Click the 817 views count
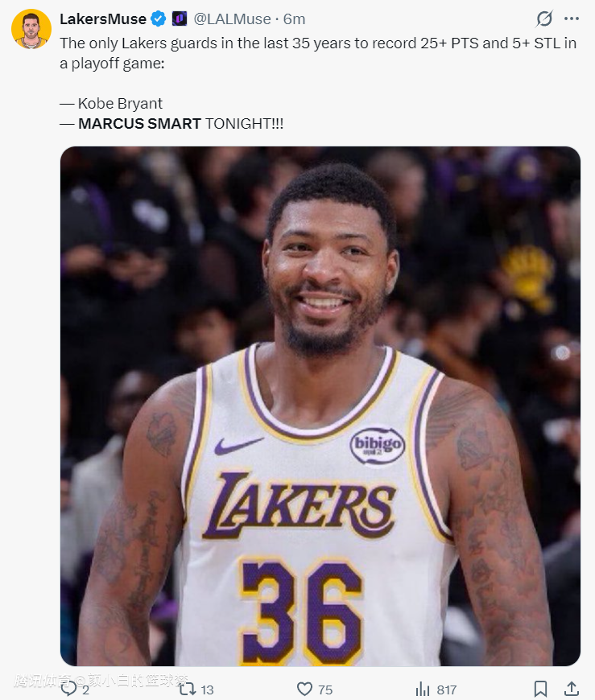 (447, 690)
